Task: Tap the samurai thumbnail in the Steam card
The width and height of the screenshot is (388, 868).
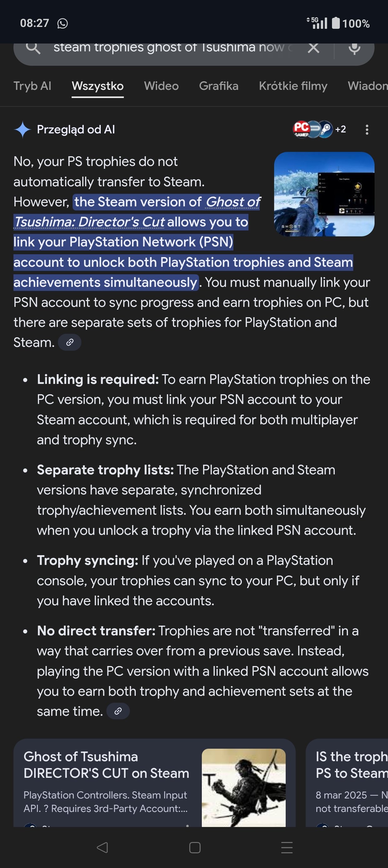Action: [243, 787]
